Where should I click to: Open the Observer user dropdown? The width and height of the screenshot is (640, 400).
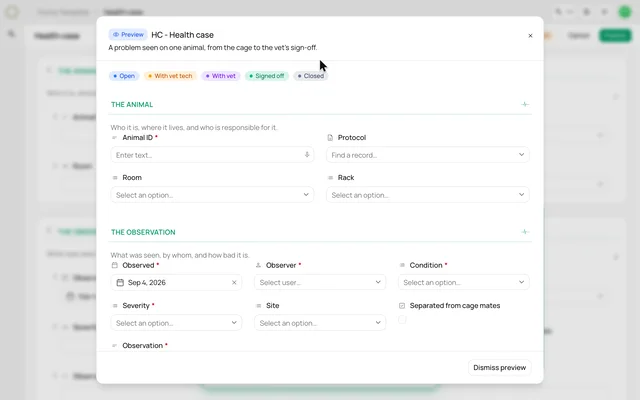coord(320,282)
